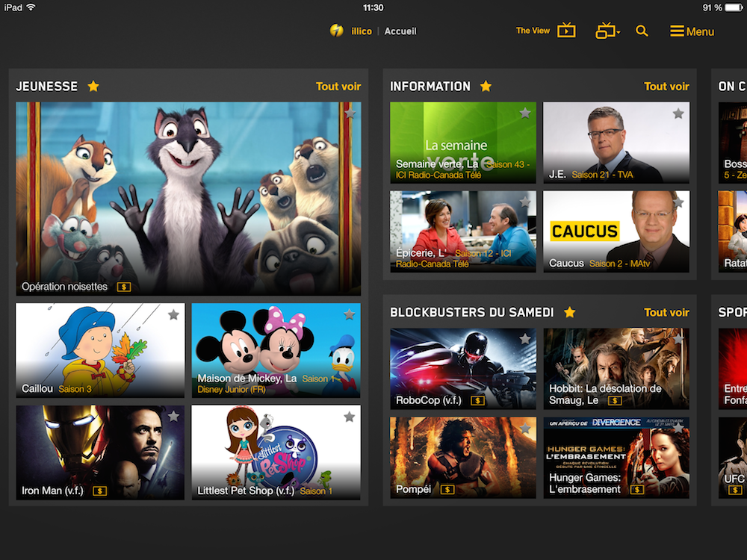The image size is (747, 560).
Task: Tap the yellow star beside JEUNESSE
Action: [93, 86]
